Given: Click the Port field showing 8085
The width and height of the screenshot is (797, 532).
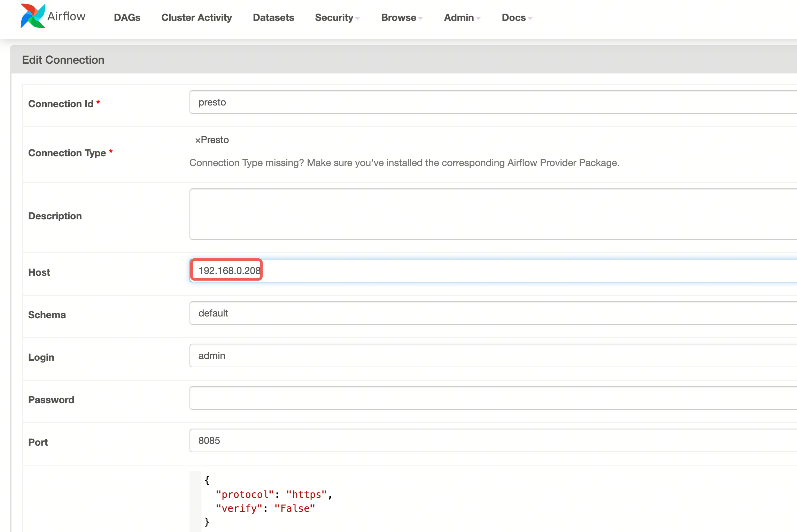Looking at the screenshot, I should click(x=488, y=440).
